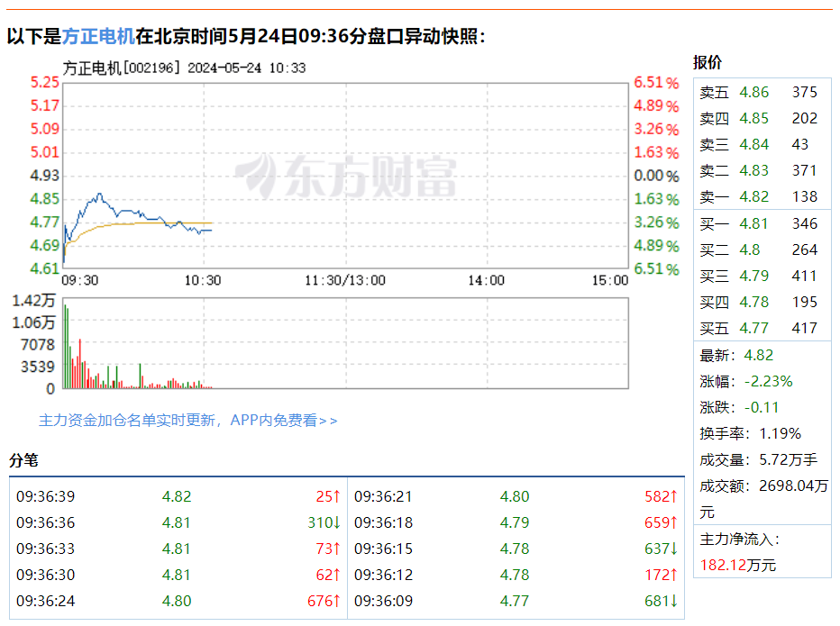Click the 582↑ volume in tick list

click(661, 497)
